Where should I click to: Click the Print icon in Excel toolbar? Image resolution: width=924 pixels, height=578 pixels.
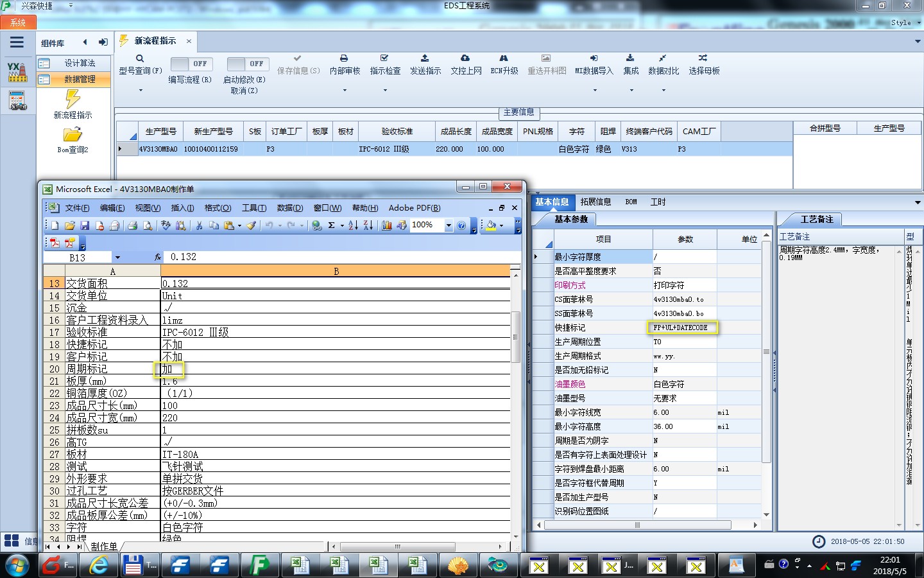click(x=132, y=225)
